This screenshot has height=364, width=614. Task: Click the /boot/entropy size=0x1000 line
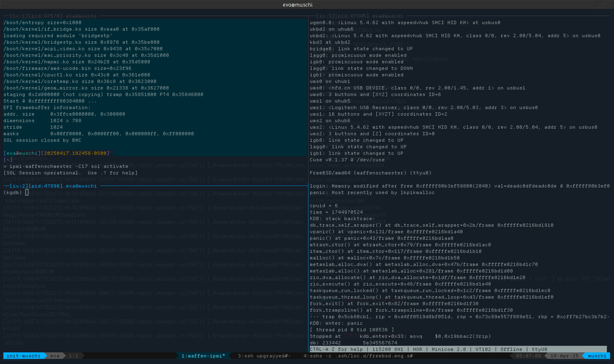pyautogui.click(x=42, y=22)
